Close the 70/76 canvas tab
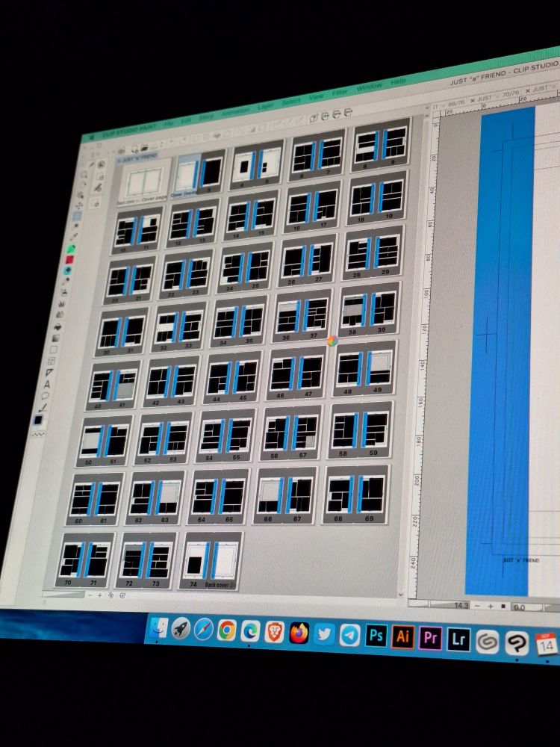 (x=473, y=100)
